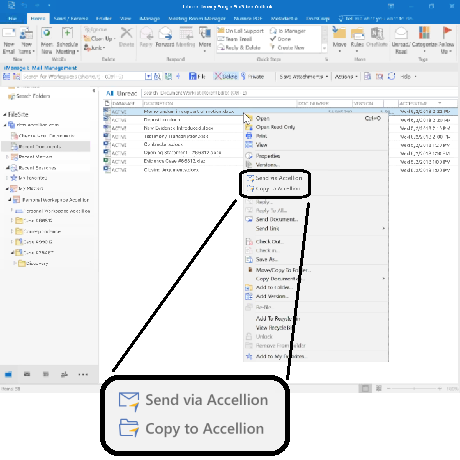The image size is (460, 460).
Task: Click the iManage toolbar File save icon
Action: pos(193,76)
